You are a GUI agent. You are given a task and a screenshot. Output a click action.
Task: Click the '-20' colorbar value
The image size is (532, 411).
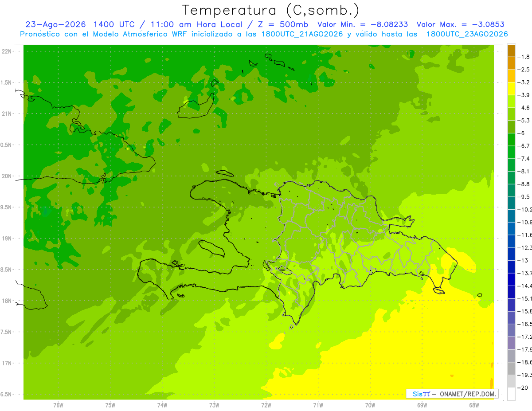click(x=523, y=388)
